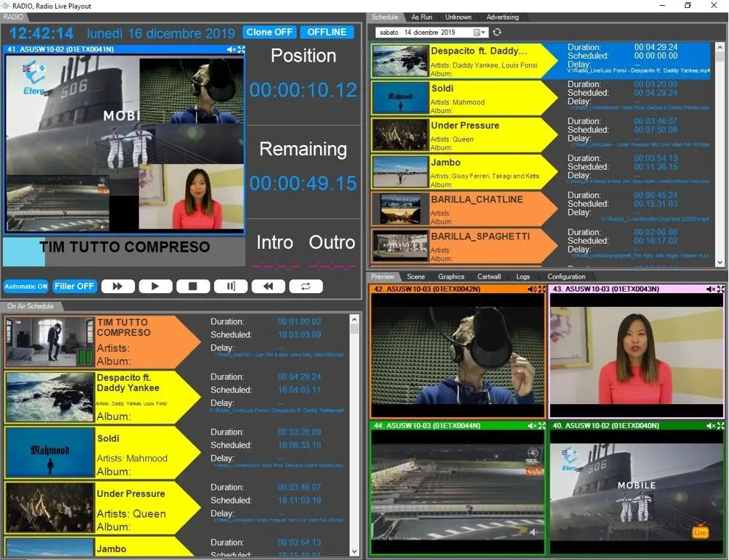Toggle the Clone OFF button
Screen dimensions: 729x560
(269, 33)
